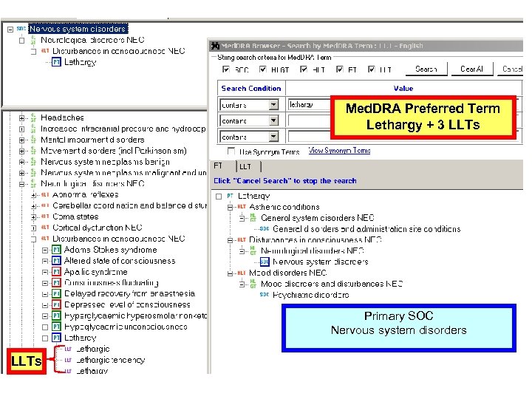Enable Use Synonym Terms checkbox

click(x=231, y=151)
